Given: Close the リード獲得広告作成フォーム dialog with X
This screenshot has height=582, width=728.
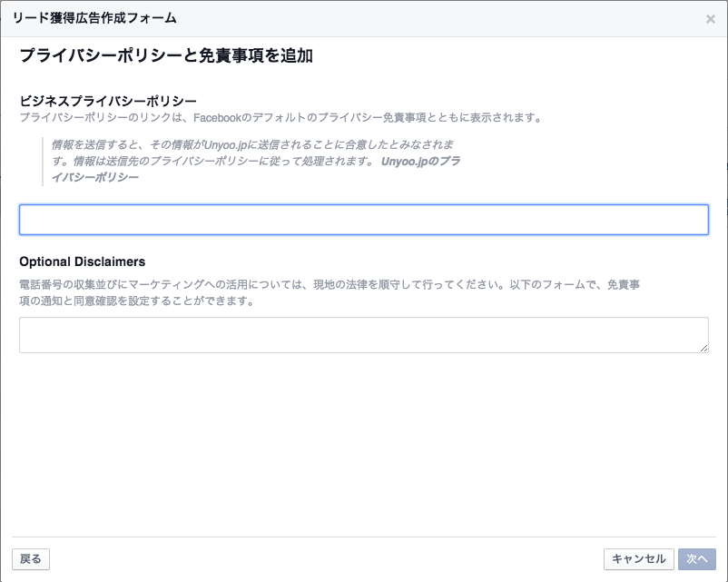Looking at the screenshot, I should coord(710,19).
